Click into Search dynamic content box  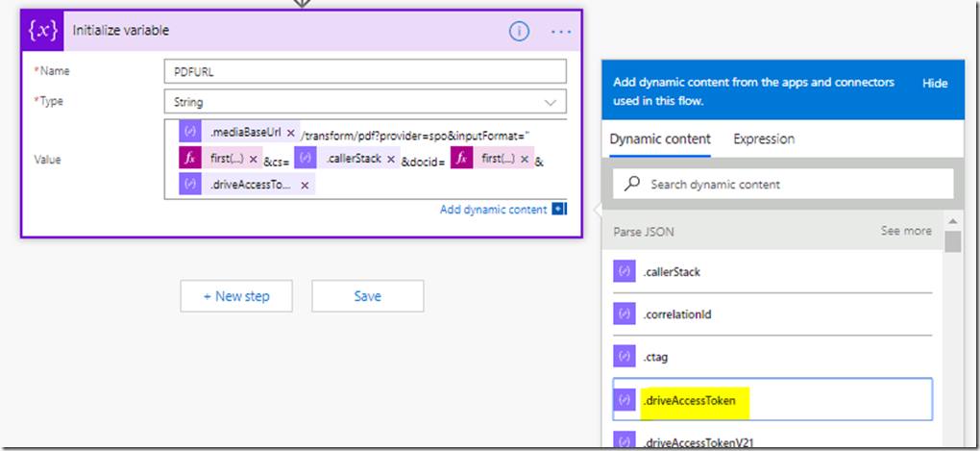coord(783,185)
